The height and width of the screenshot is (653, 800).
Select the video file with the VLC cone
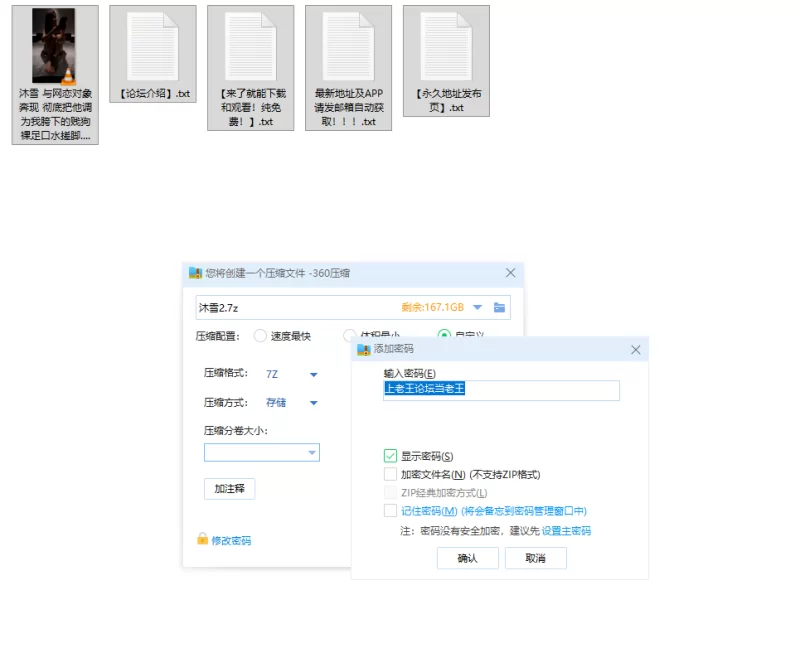point(54,47)
